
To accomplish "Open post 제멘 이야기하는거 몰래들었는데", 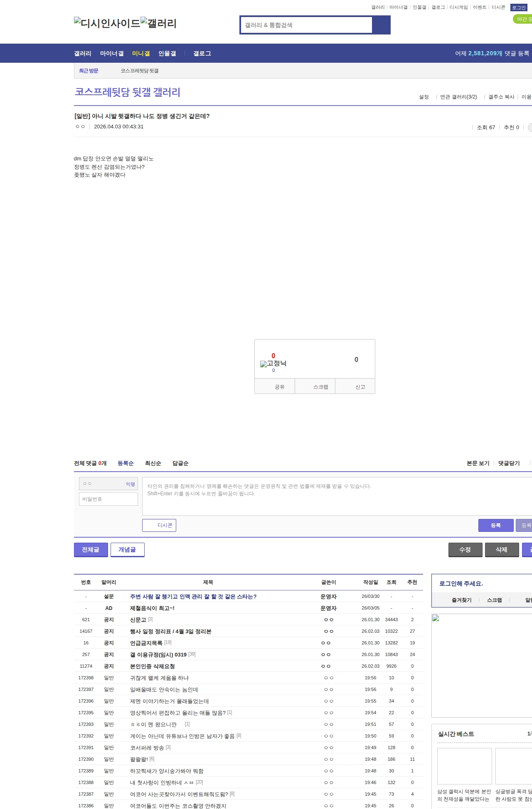I will (x=170, y=701).
